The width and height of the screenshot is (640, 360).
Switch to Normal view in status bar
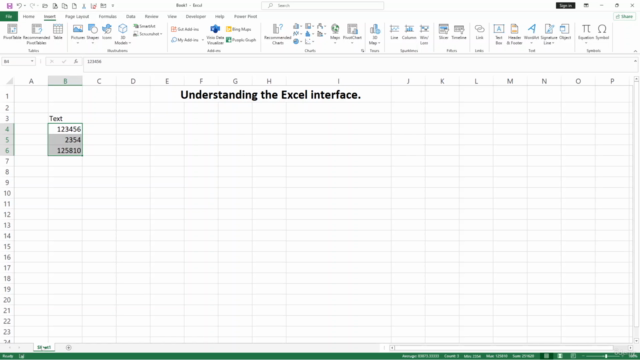546,356
